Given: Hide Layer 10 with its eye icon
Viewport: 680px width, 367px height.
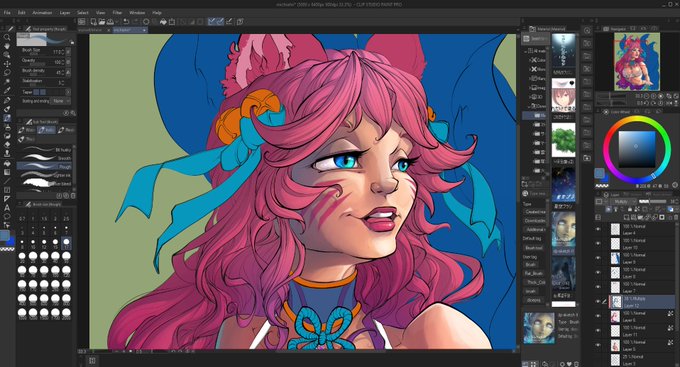Looking at the screenshot, I should click(598, 244).
